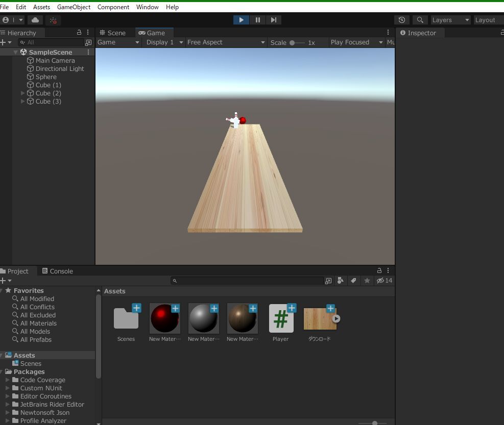Click the Search by Label tag icon

[353, 281]
